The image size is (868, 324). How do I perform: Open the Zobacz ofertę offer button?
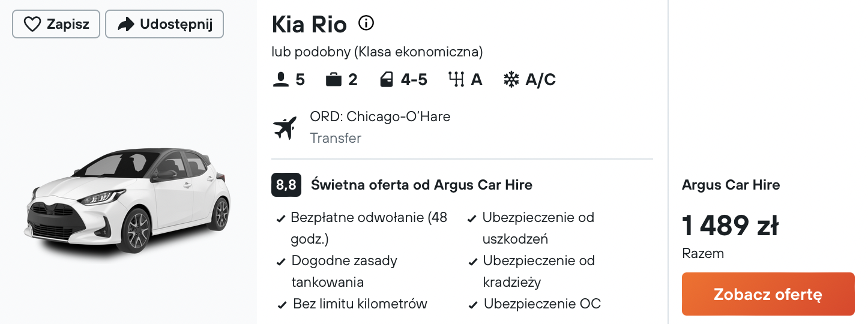pos(768,294)
